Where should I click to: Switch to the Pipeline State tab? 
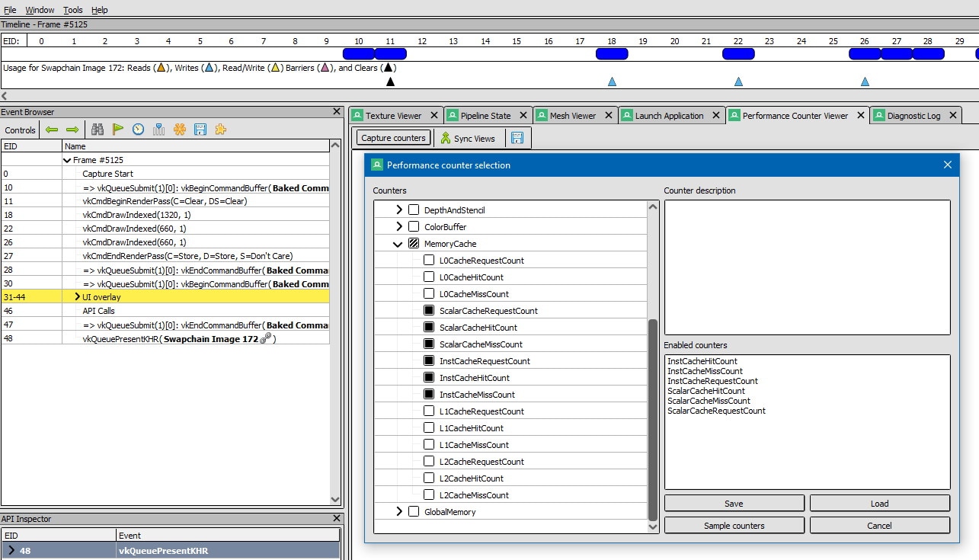coord(485,116)
